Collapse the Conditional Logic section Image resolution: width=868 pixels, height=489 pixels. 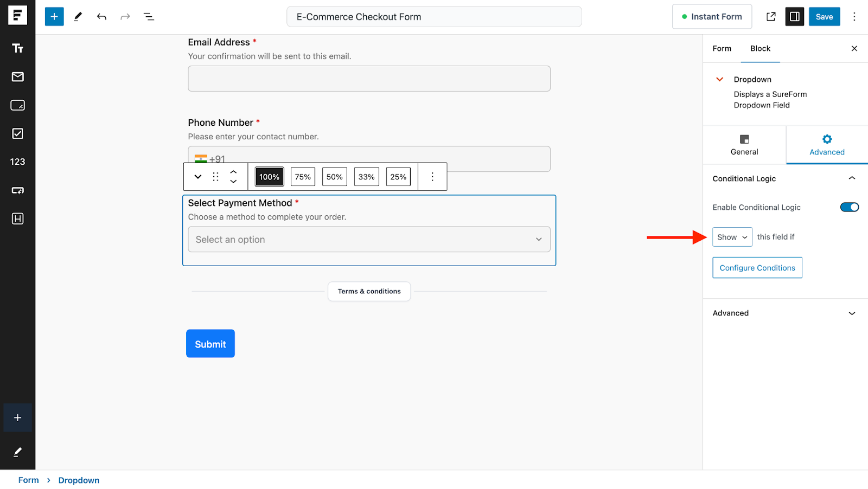pos(852,178)
